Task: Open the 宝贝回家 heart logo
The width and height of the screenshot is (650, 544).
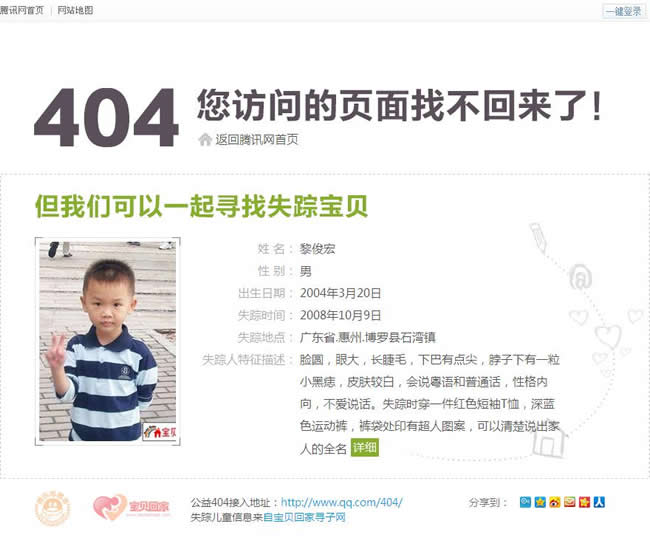Action: (x=132, y=507)
